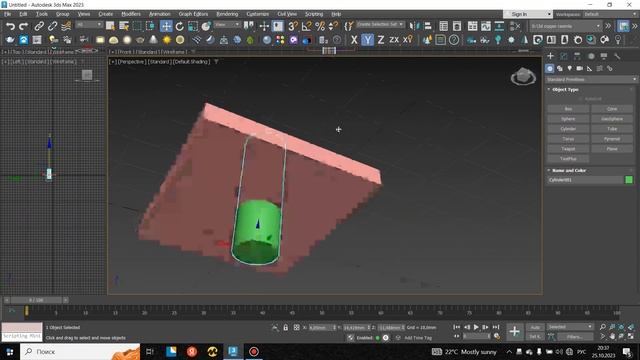The width and height of the screenshot is (640, 360).
Task: Open Scene Explorer from the main toolbar
Action: [444, 26]
